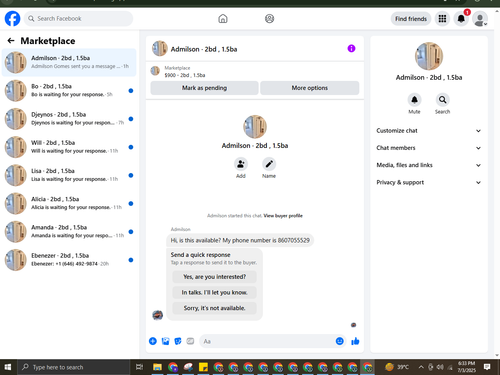Click the Aa message input field
Screen dimensions: 500x375
point(267,341)
